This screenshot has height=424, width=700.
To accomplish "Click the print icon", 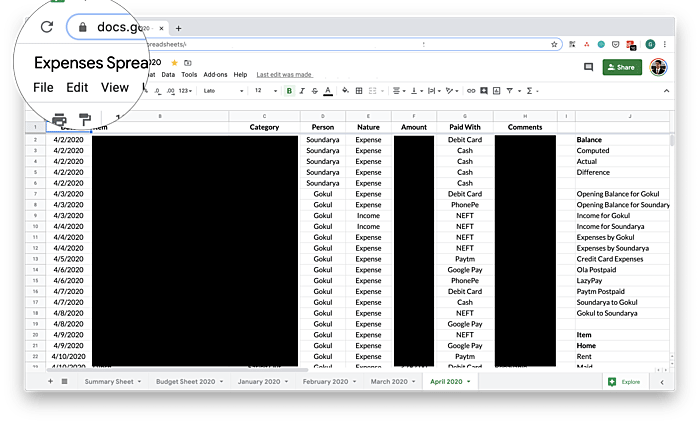I will pos(59,120).
